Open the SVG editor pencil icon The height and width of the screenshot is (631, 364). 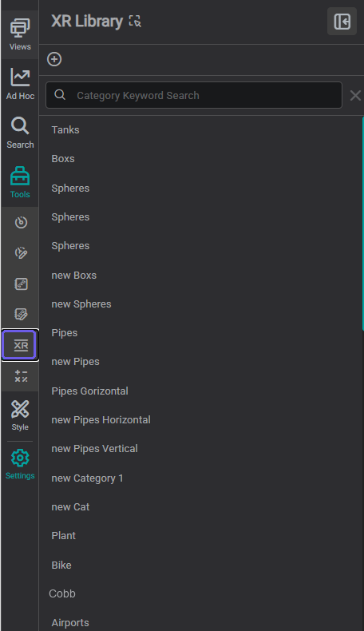coord(21,314)
